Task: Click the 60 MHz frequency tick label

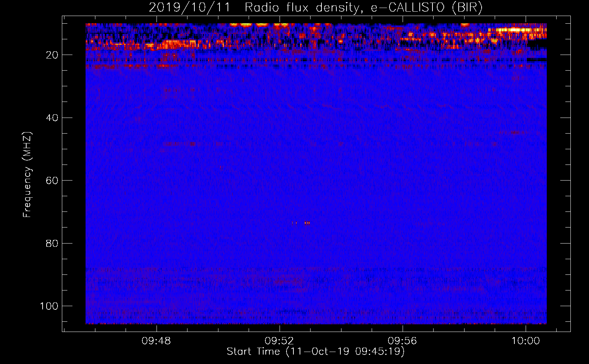Action: [x=52, y=181]
